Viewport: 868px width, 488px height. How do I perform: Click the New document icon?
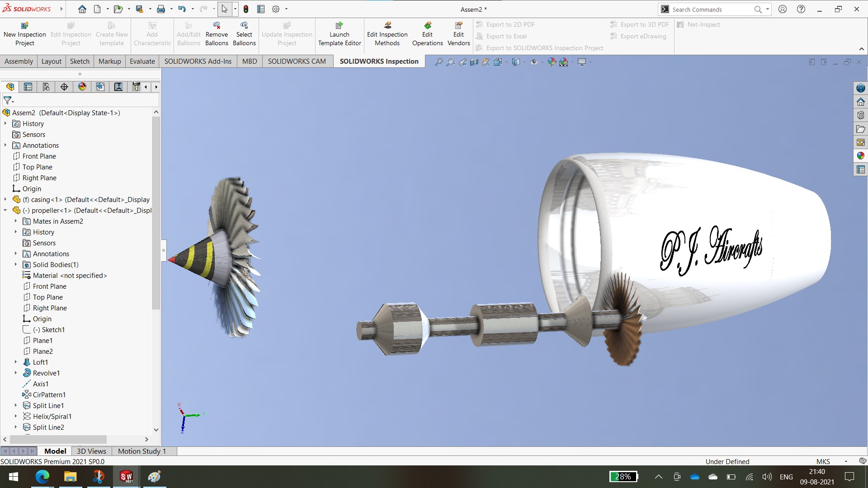tap(97, 9)
